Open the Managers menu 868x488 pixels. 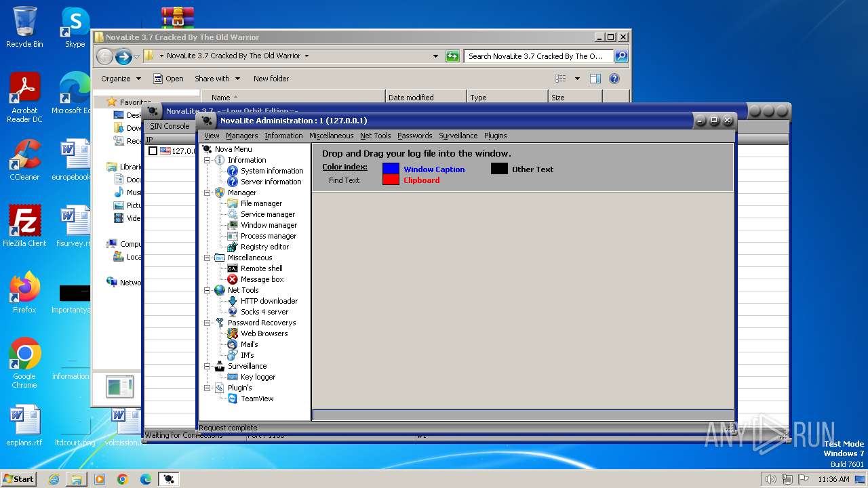click(241, 136)
